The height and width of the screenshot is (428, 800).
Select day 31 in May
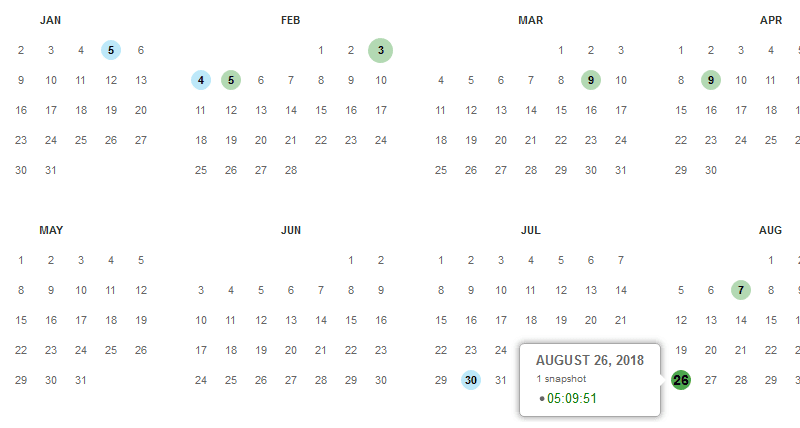click(81, 380)
